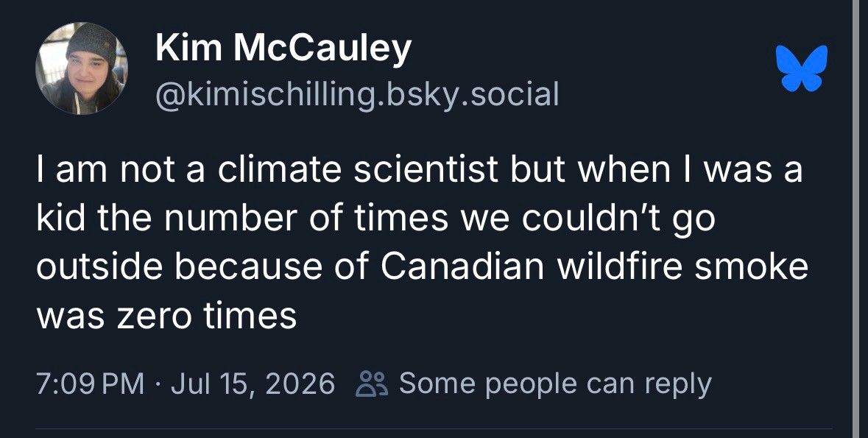Viewport: 868px width, 438px height.
Task: Open the Kim McCauley display name
Action: [283, 48]
